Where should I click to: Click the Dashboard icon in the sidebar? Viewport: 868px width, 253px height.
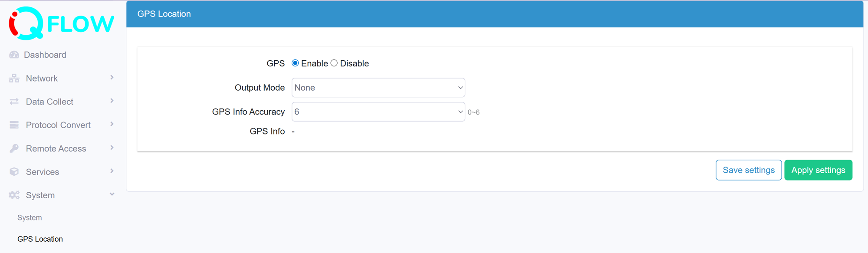click(x=13, y=55)
